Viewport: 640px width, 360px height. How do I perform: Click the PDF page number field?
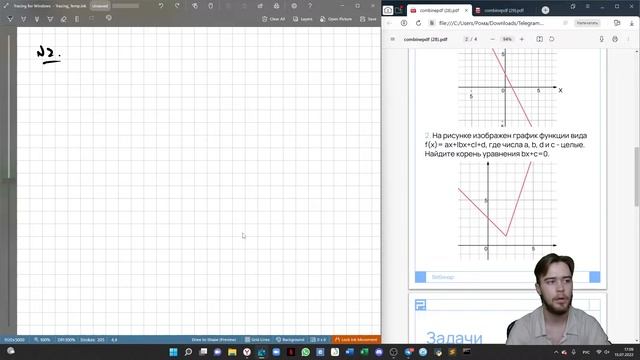(466, 39)
